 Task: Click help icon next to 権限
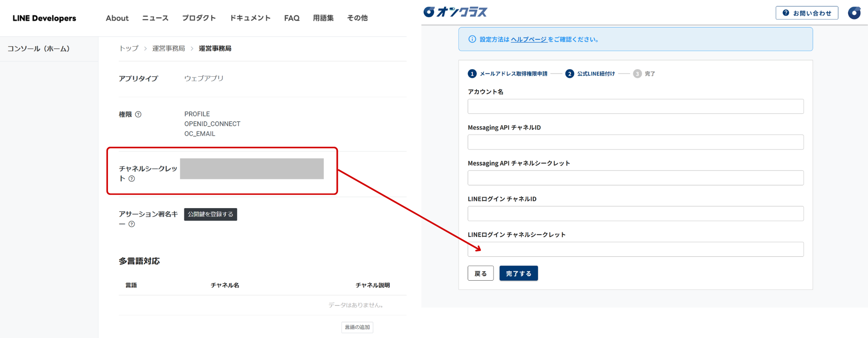coord(138,115)
